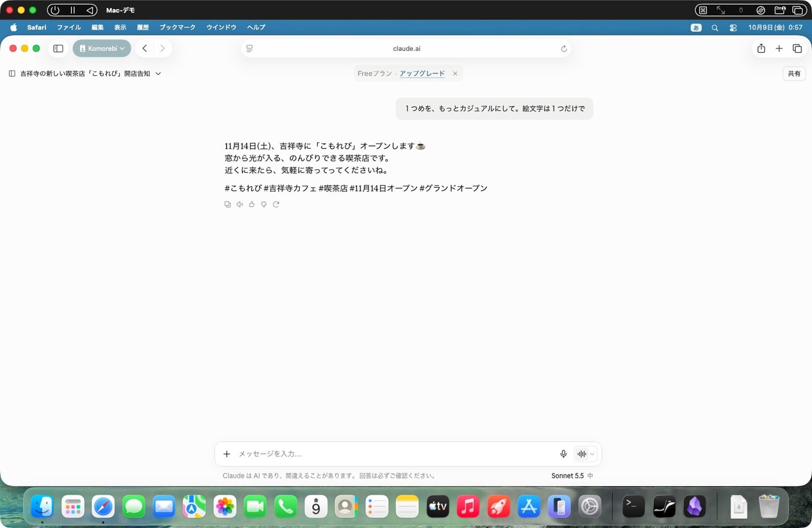Click the message input field
Viewport: 812px width, 528px height.
pyautogui.click(x=396, y=454)
